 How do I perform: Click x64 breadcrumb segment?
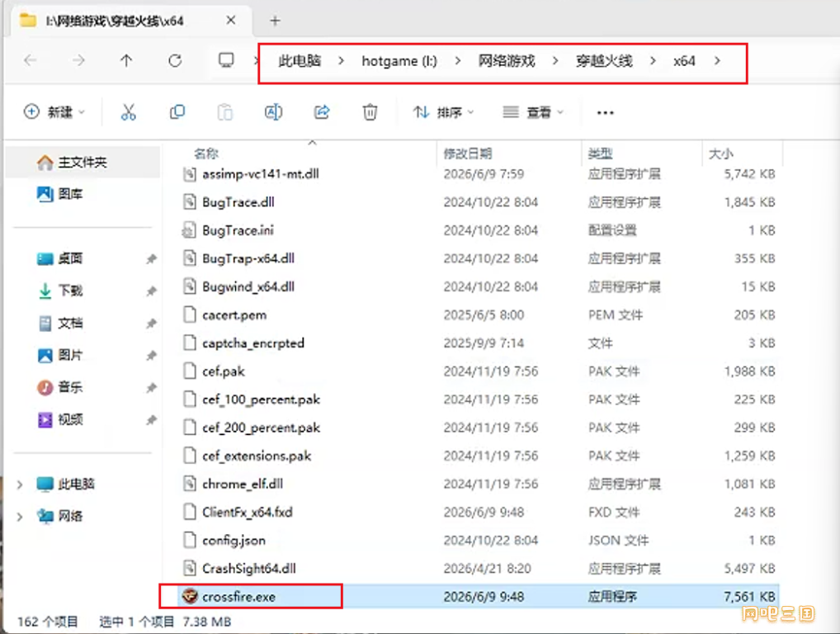[684, 61]
